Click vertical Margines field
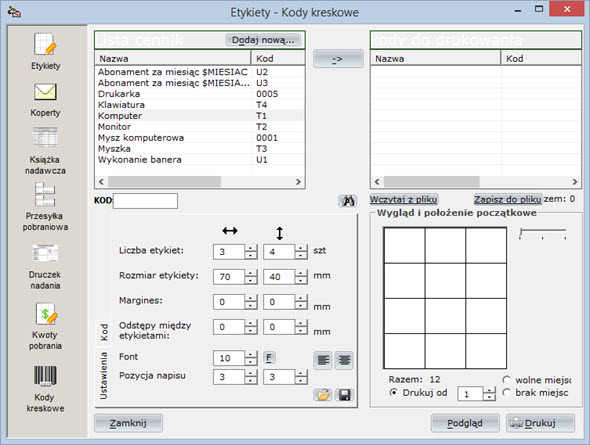This screenshot has width=590, height=445. [279, 302]
